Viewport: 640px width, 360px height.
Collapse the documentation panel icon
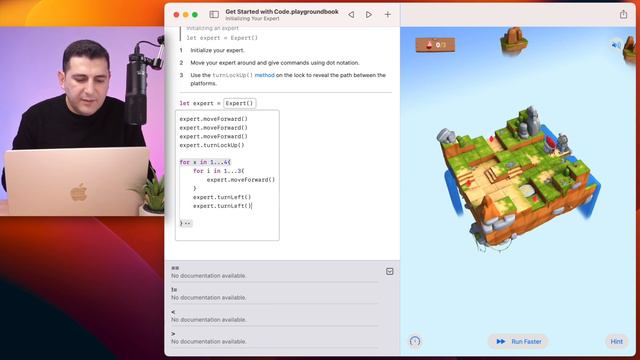pos(390,271)
